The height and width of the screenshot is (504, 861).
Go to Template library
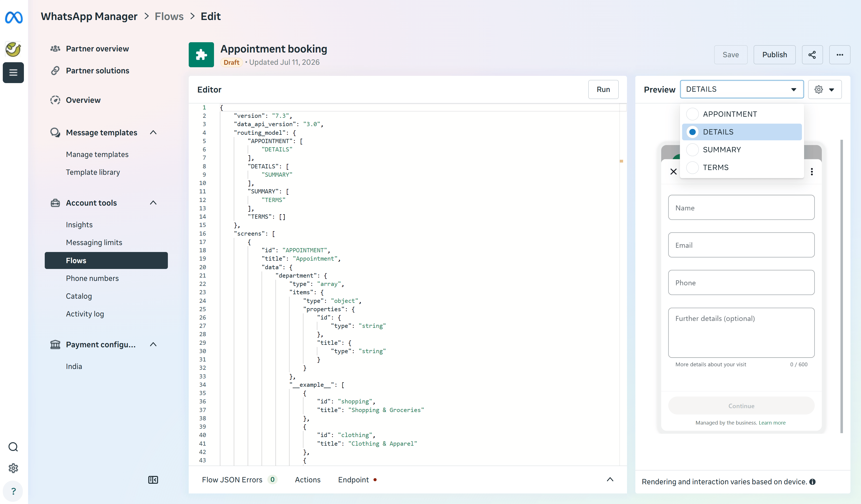pos(93,172)
